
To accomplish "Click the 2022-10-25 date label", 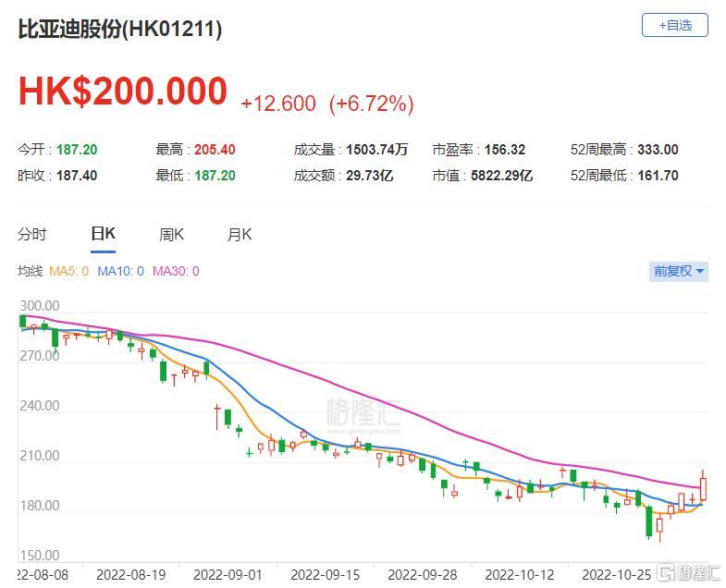I will [x=617, y=575].
